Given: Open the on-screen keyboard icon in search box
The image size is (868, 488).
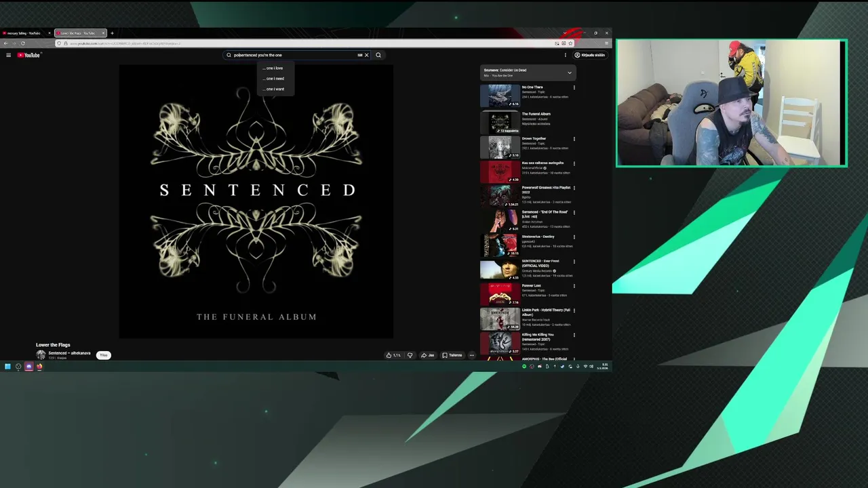Looking at the screenshot, I should [360, 55].
